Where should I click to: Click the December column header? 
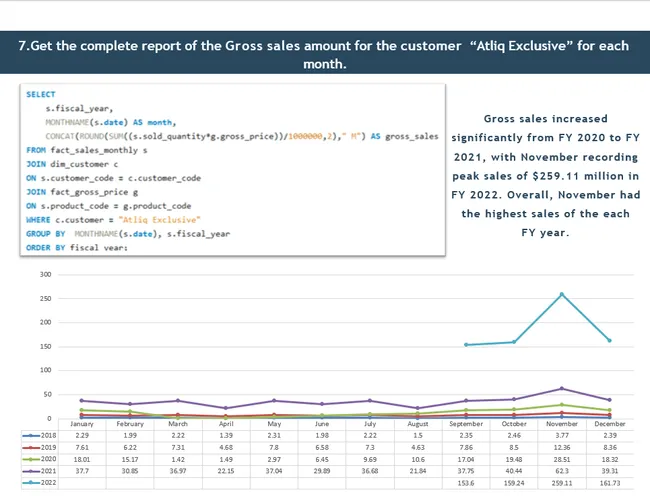pyautogui.click(x=609, y=424)
